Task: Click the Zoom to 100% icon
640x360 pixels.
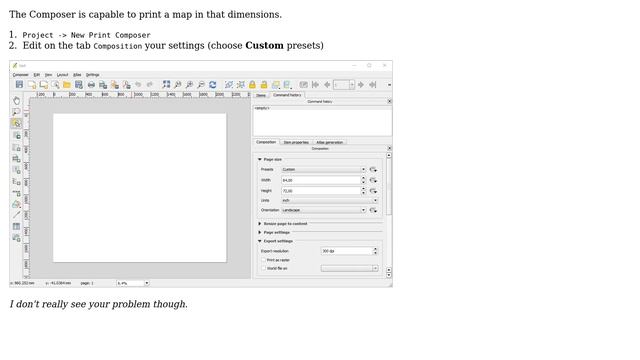Action: point(178,84)
